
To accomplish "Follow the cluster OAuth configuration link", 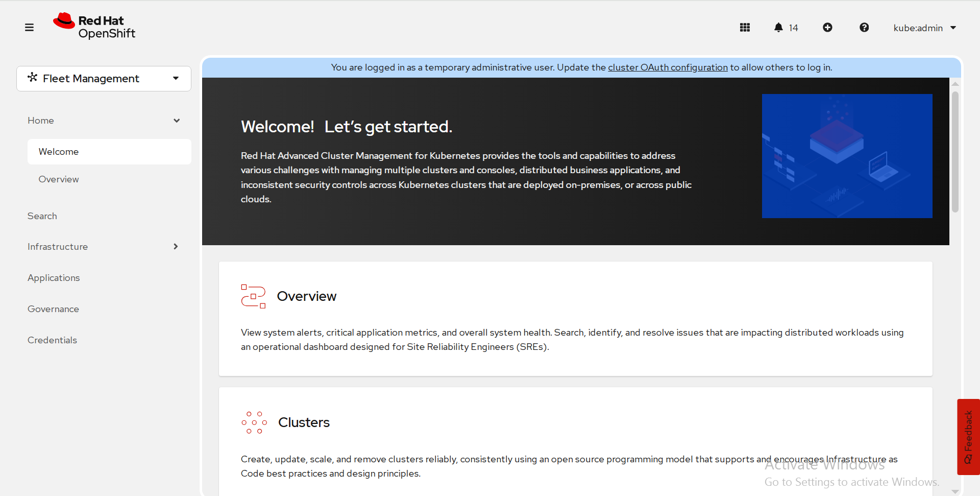I will 668,67.
